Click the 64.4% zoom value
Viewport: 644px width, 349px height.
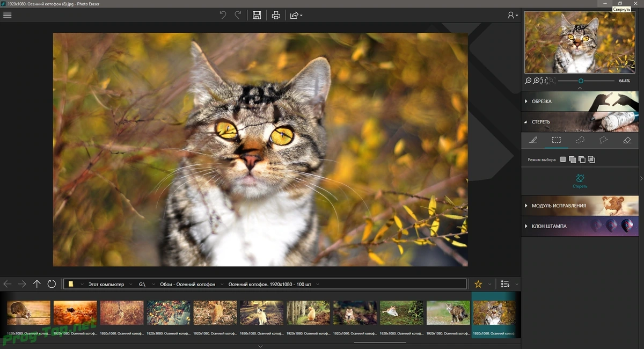[624, 81]
